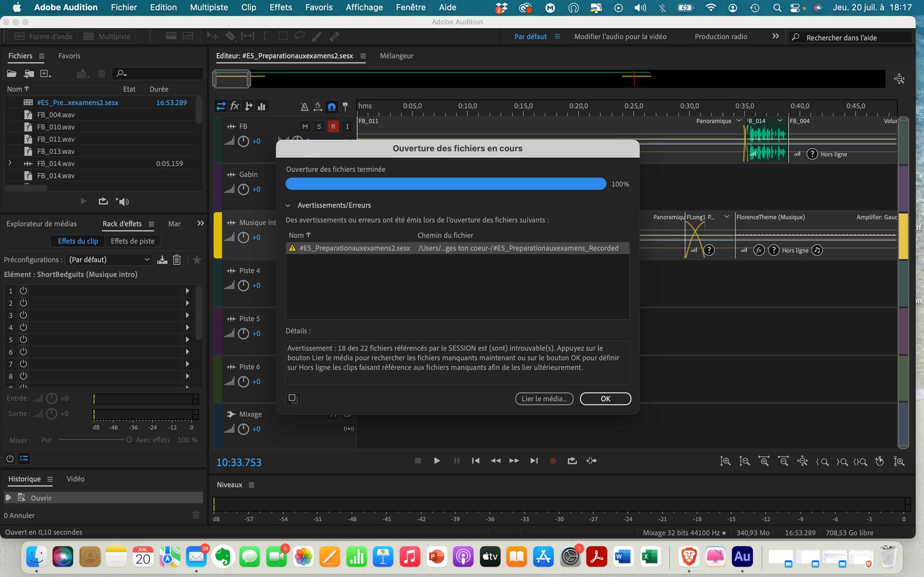
Task: Click zoom-to-full navigator icon at top right
Action: click(899, 79)
